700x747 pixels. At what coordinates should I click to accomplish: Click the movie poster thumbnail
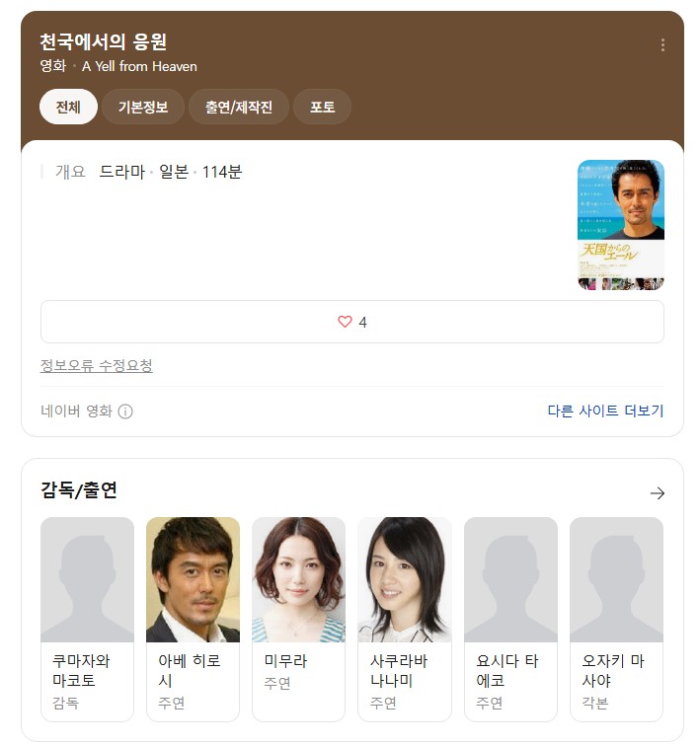pos(620,225)
